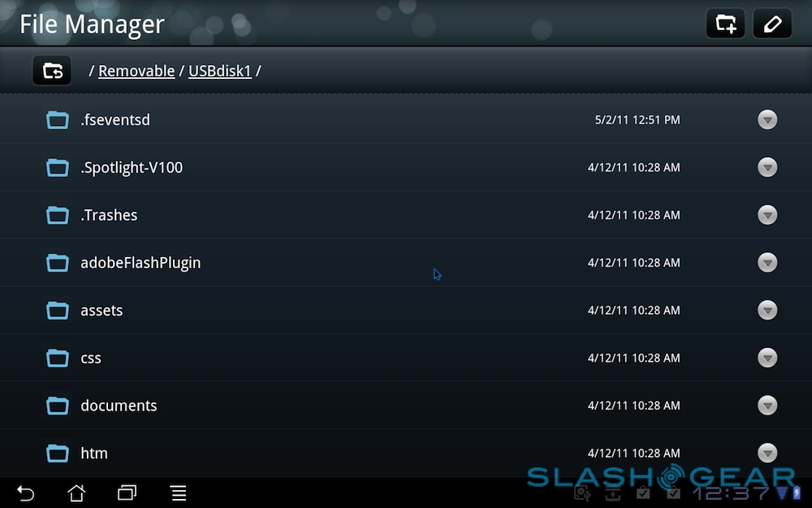This screenshot has width=812, height=508.
Task: Click the folder icon beside documents
Action: [x=58, y=406]
